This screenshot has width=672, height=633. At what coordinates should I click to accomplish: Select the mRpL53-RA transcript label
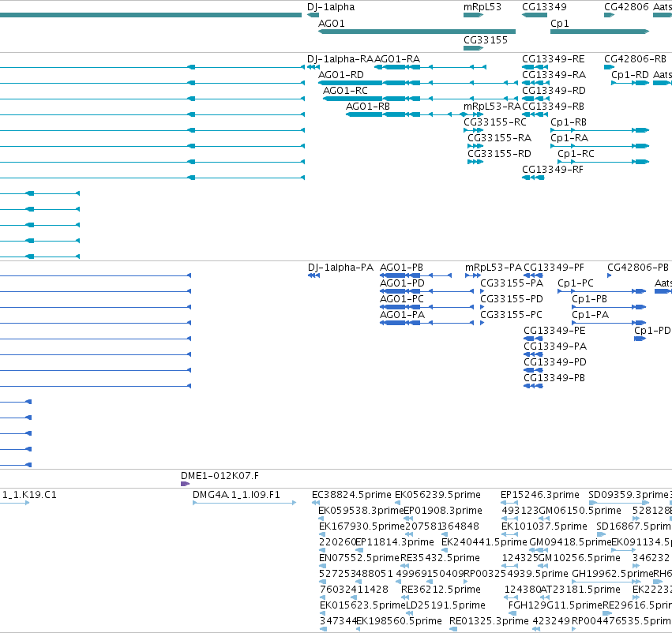(x=492, y=107)
